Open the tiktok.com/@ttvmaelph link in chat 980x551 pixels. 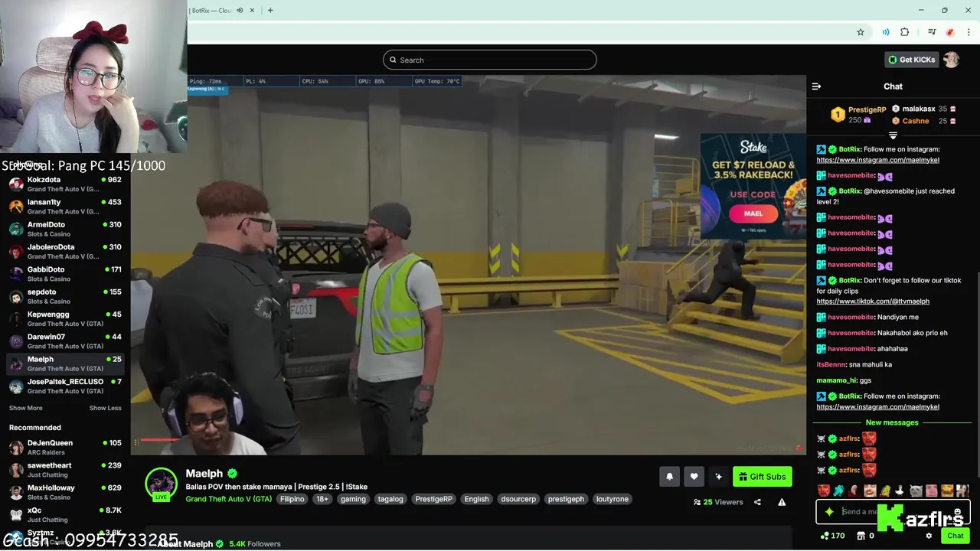(873, 302)
